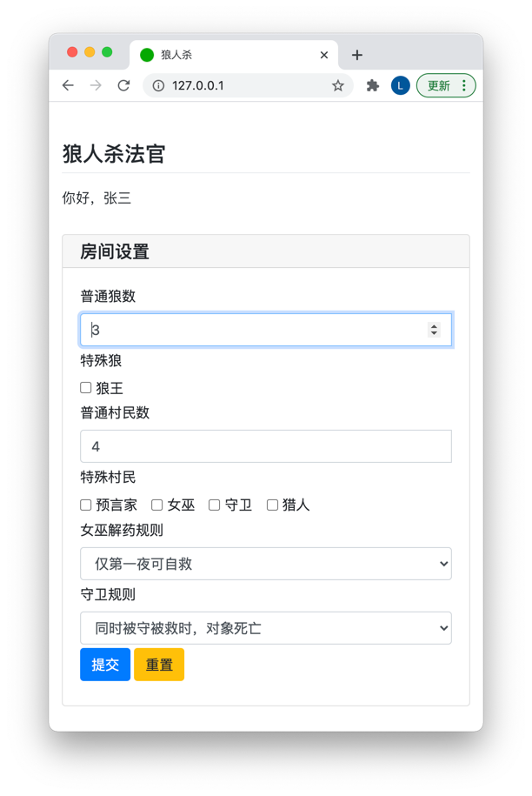Go back using the browser back arrow
The width and height of the screenshot is (532, 796).
click(68, 85)
